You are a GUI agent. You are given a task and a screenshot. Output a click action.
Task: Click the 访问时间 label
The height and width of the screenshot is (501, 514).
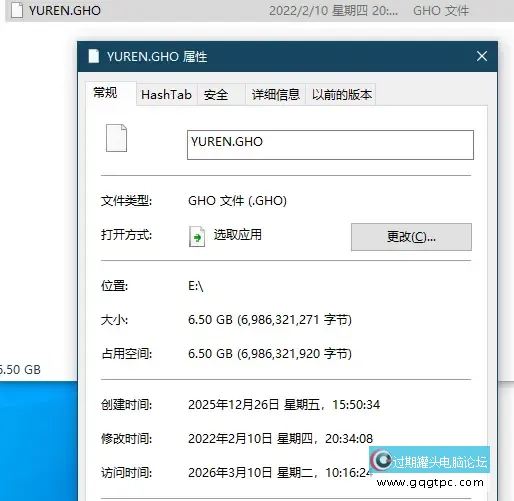click(x=126, y=473)
